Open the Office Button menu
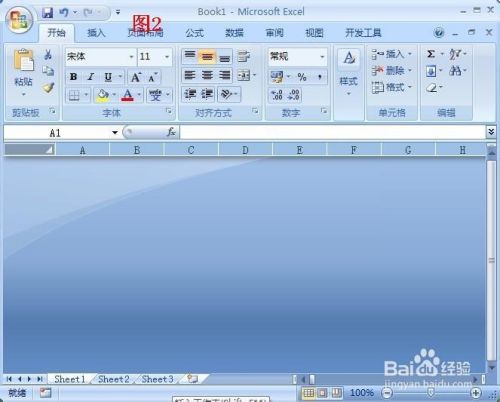500x402 pixels. pyautogui.click(x=19, y=19)
